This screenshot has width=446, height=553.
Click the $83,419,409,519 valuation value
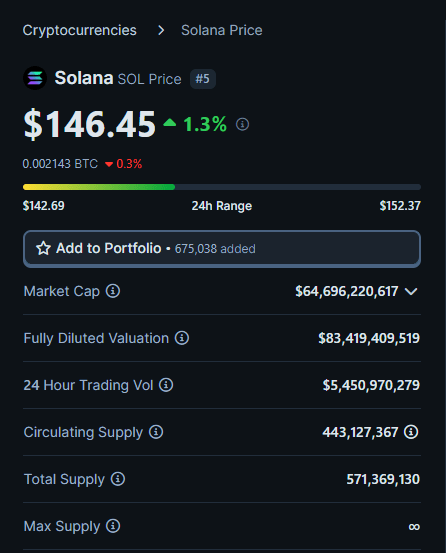tap(369, 338)
